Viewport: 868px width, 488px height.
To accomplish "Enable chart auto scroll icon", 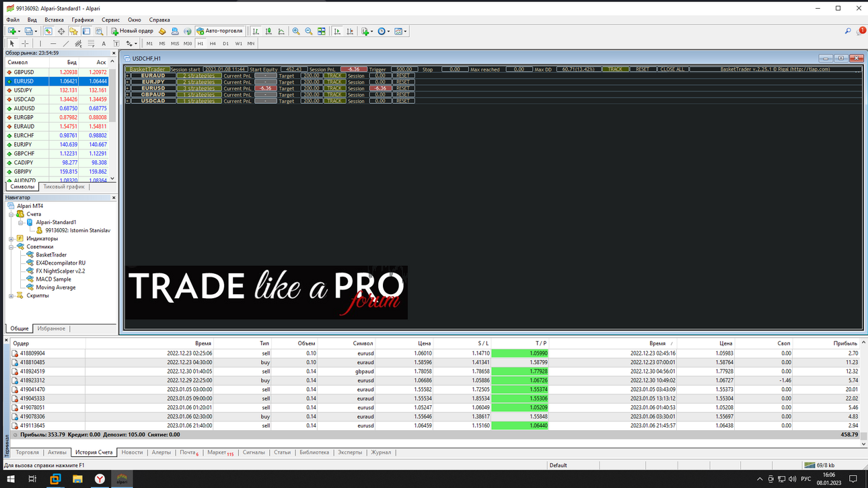I will pyautogui.click(x=337, y=31).
